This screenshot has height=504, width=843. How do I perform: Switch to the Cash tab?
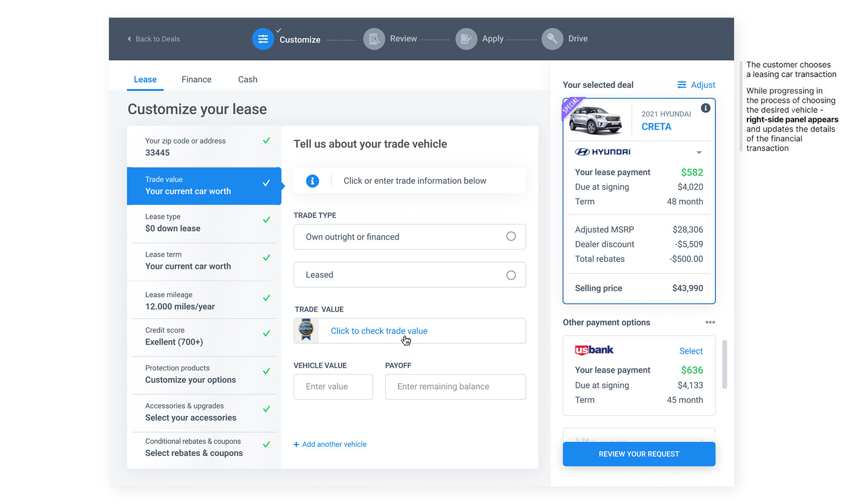tap(248, 79)
